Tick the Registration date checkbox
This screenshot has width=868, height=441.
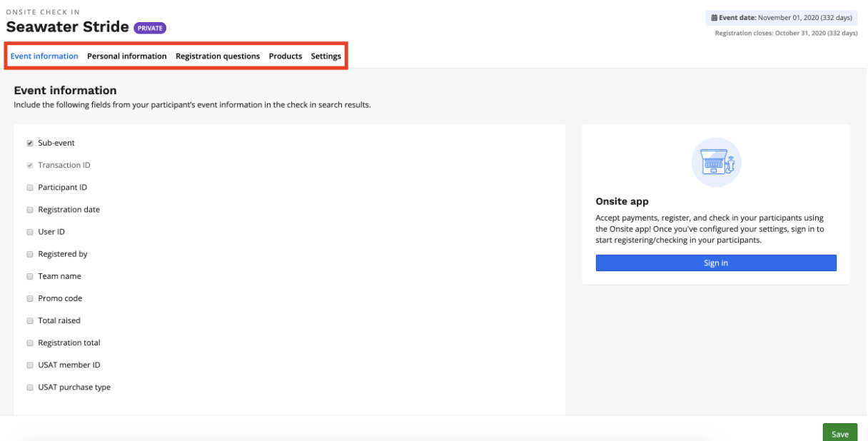pos(30,210)
